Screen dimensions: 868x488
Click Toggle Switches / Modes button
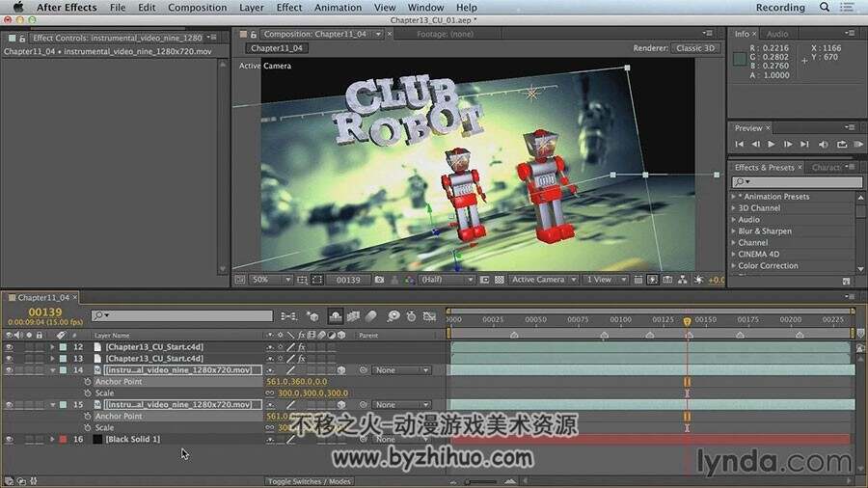tap(309, 481)
